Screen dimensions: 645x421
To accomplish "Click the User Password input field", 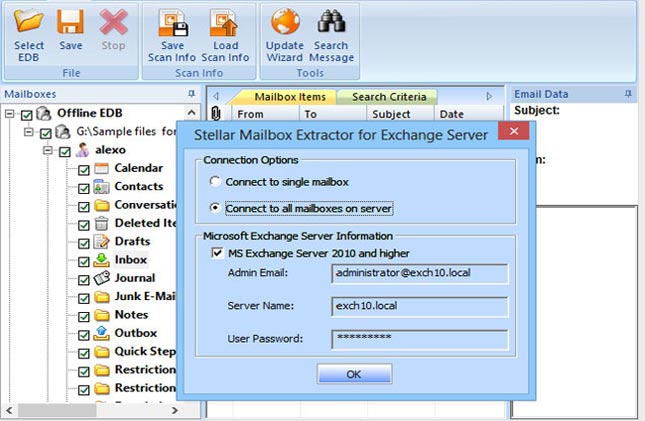I will tap(420, 340).
